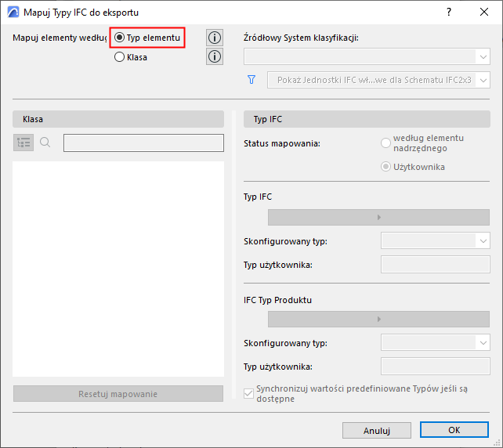Toggle the tree view icon under Klasa
Image resolution: width=503 pixels, height=448 pixels.
[23, 143]
